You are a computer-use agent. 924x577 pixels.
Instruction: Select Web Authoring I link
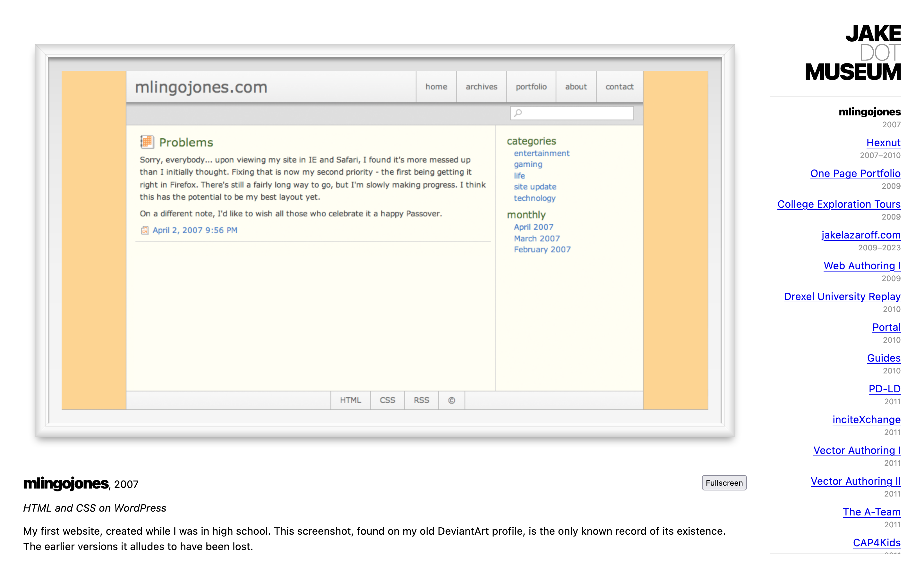[x=862, y=266]
